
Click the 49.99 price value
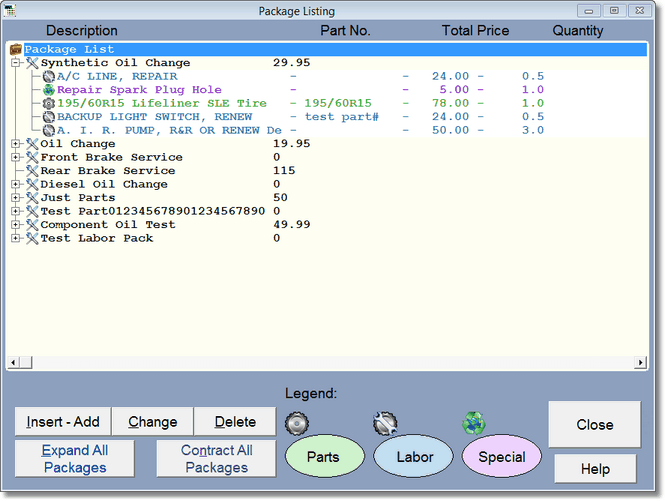pyautogui.click(x=292, y=224)
